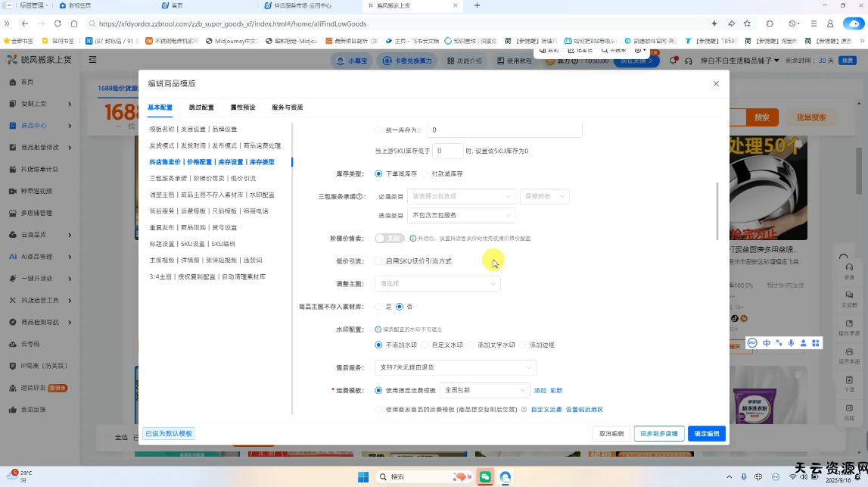The image size is (868, 487).
Task: Click the 确定编辑 confirm button
Action: pos(707,434)
